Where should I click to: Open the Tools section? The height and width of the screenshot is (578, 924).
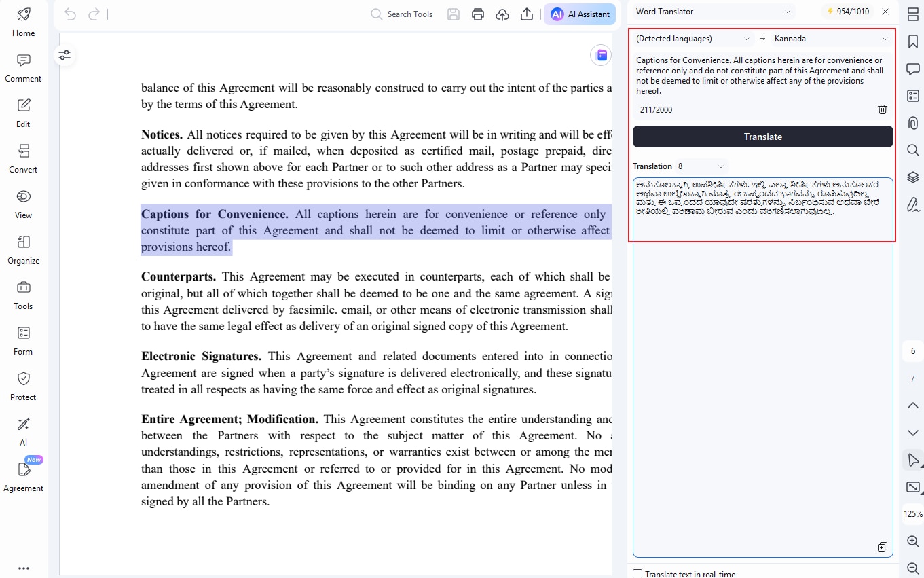23,295
